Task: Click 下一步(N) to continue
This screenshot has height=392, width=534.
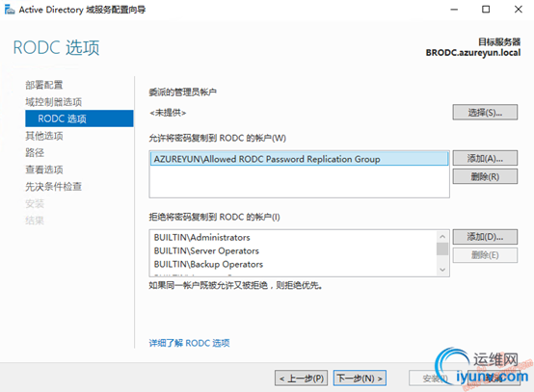Action: 360,379
